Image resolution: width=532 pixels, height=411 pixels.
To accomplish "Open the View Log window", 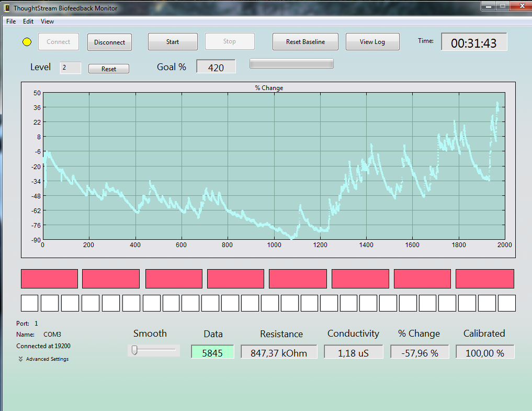I will pos(372,42).
